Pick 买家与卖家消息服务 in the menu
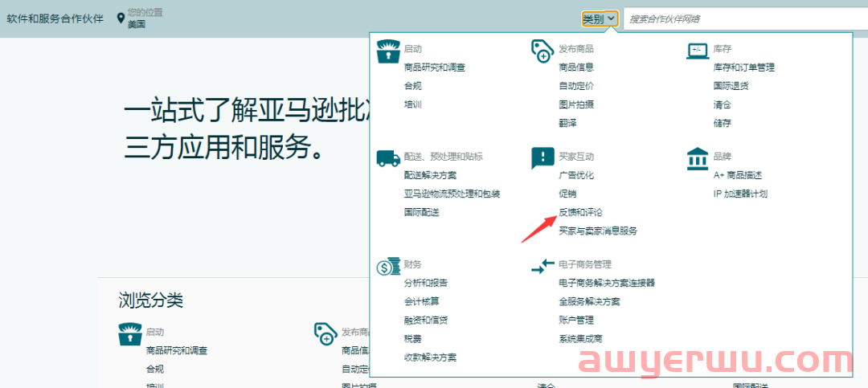 [x=598, y=231]
